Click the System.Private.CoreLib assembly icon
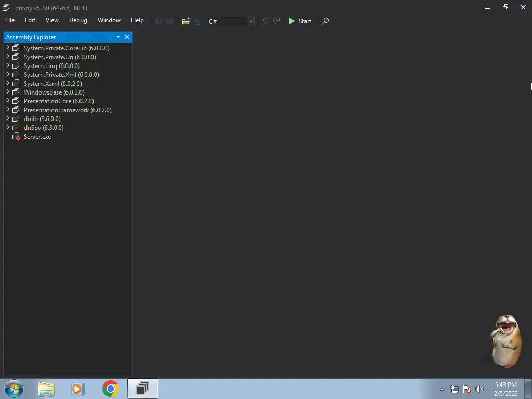This screenshot has width=532, height=399. pos(16,48)
